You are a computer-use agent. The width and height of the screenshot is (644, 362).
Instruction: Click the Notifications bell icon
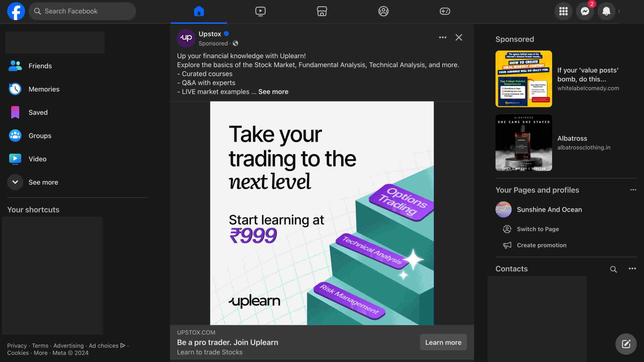tap(607, 11)
